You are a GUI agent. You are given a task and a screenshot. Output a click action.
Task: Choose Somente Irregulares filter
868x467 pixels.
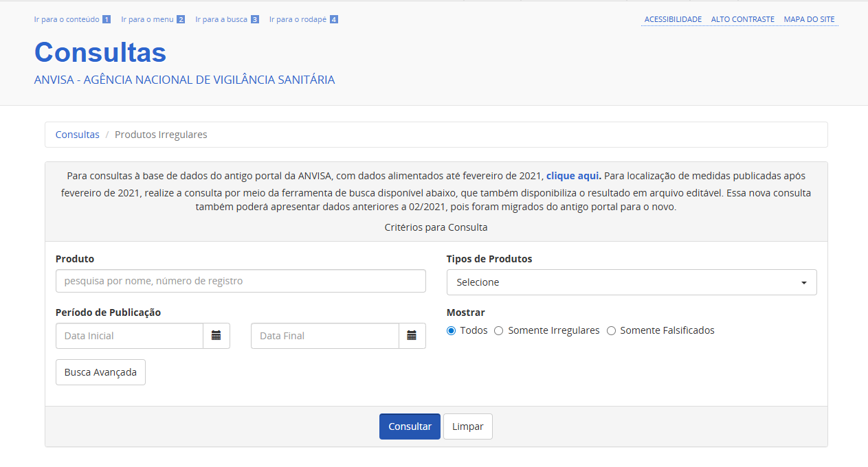pos(498,330)
